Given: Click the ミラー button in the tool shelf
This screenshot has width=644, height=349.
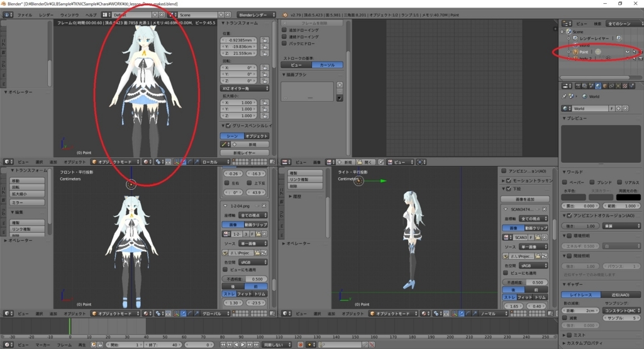Looking at the screenshot, I should [27, 202].
